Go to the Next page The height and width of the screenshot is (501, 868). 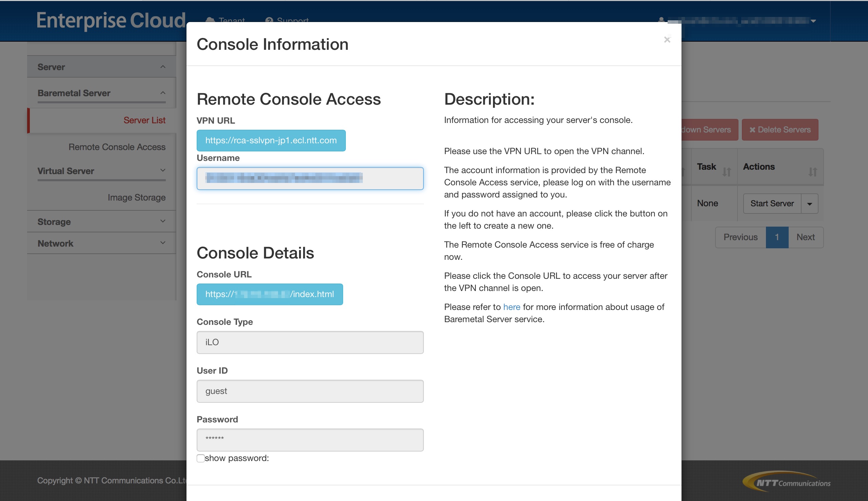tap(805, 237)
